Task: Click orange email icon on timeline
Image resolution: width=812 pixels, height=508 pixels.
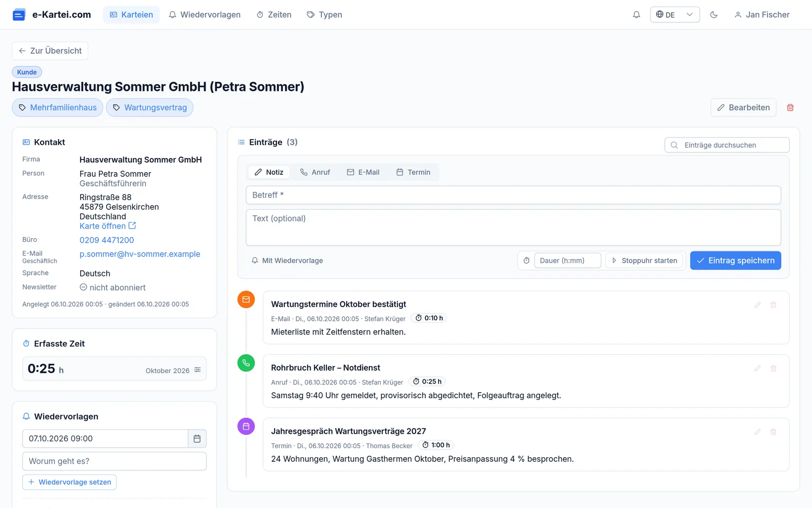Action: coord(246,299)
